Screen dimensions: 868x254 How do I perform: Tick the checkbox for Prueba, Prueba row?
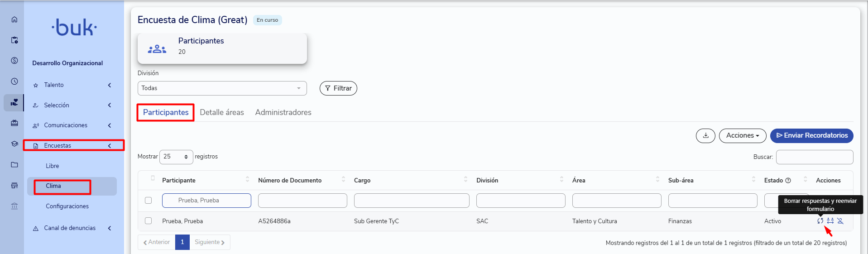[x=148, y=221]
